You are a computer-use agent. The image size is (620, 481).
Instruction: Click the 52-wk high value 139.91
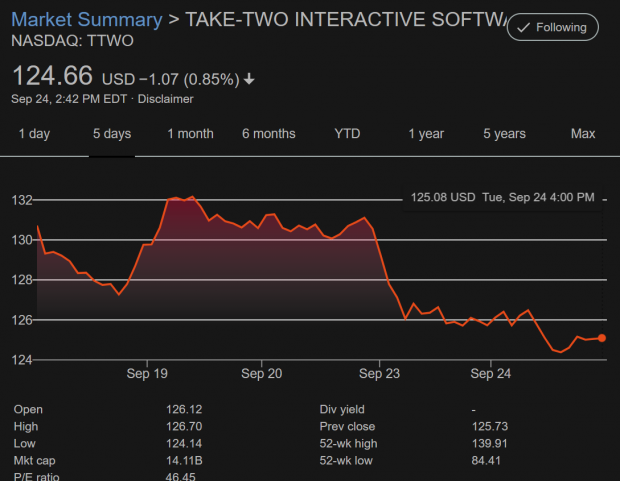[x=489, y=443]
